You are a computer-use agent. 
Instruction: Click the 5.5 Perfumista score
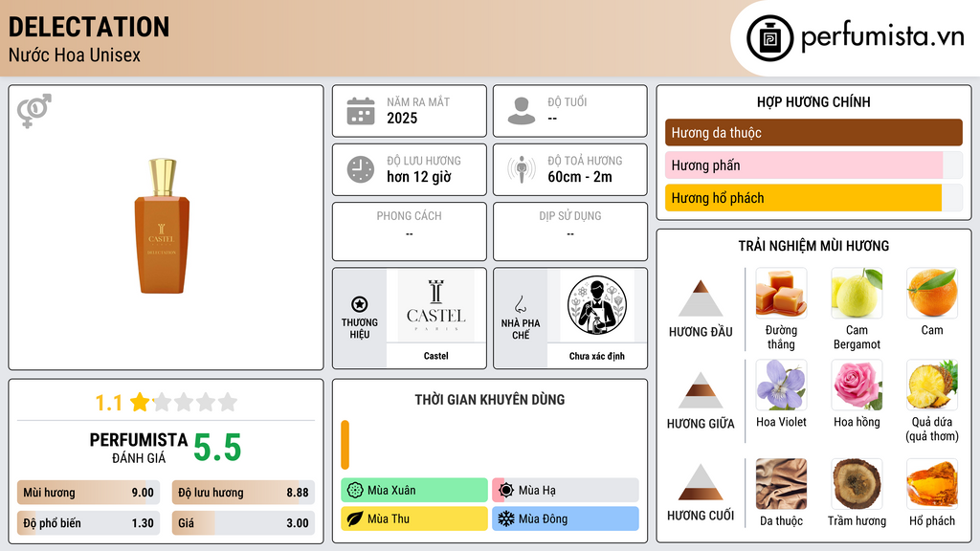tap(217, 448)
